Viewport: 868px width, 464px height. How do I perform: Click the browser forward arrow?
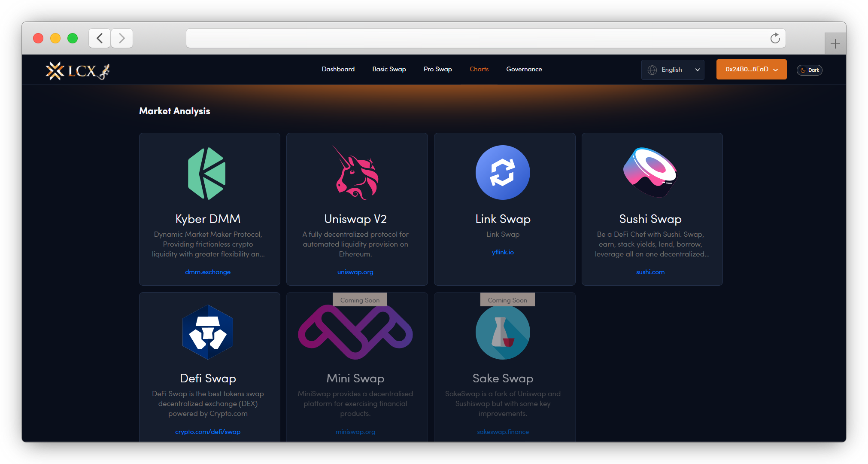click(x=122, y=38)
